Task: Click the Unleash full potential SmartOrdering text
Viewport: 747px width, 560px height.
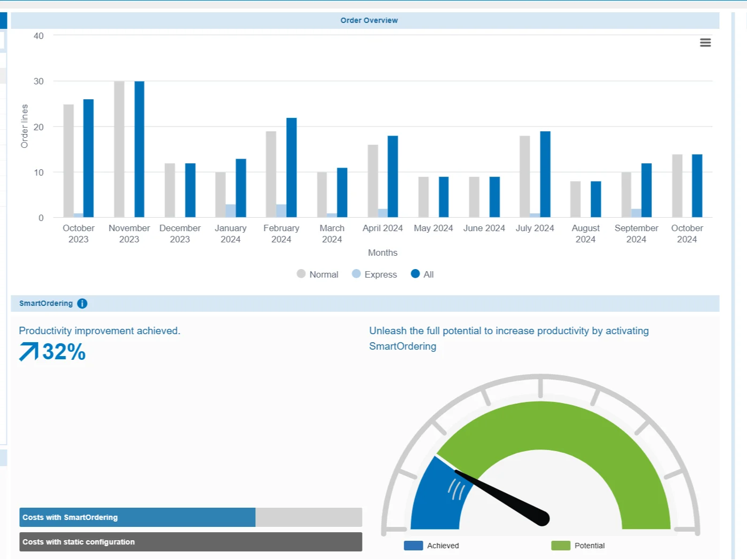Action: [x=508, y=338]
